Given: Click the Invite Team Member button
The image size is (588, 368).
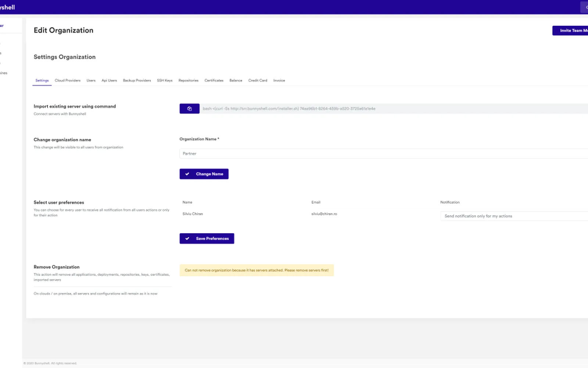Looking at the screenshot, I should (x=570, y=31).
